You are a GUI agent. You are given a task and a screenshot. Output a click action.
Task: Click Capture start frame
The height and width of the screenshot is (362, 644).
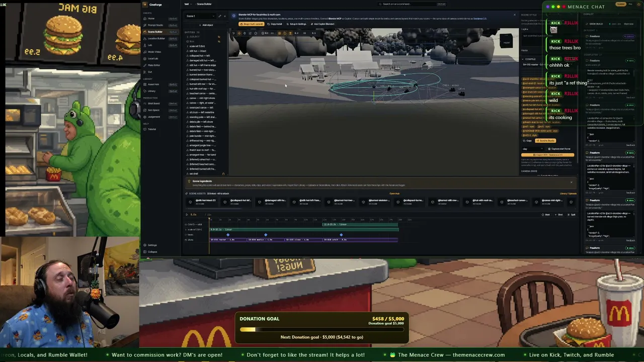(560, 149)
